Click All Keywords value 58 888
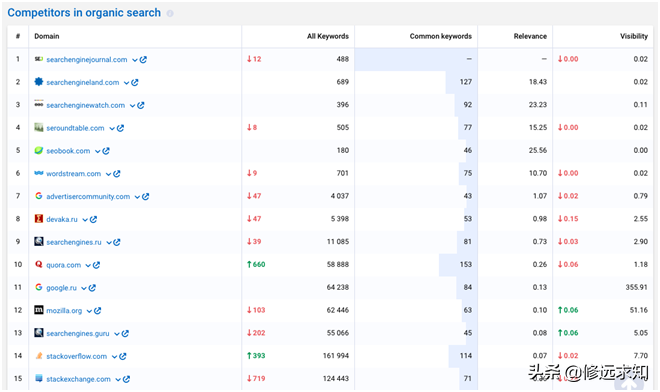This screenshot has height=392, width=660. click(338, 264)
